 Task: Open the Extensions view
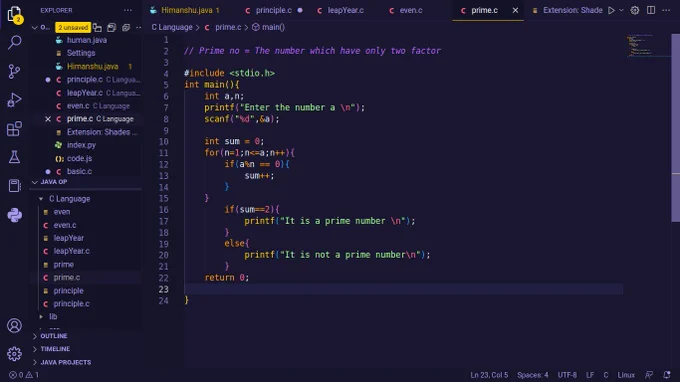tap(14, 129)
